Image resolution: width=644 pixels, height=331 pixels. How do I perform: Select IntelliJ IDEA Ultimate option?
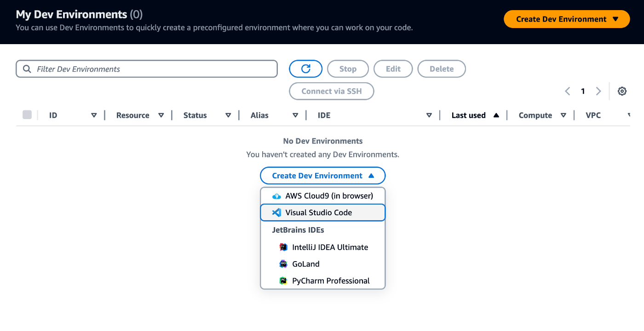click(323, 247)
